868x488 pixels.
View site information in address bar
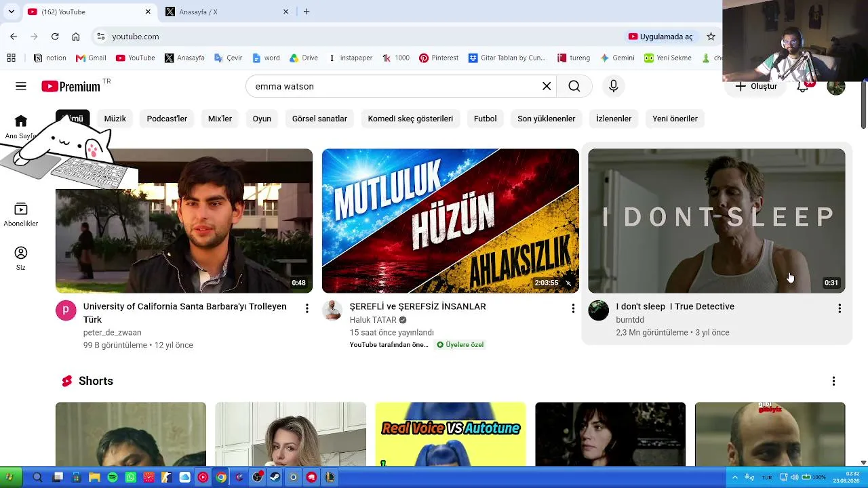click(x=100, y=37)
